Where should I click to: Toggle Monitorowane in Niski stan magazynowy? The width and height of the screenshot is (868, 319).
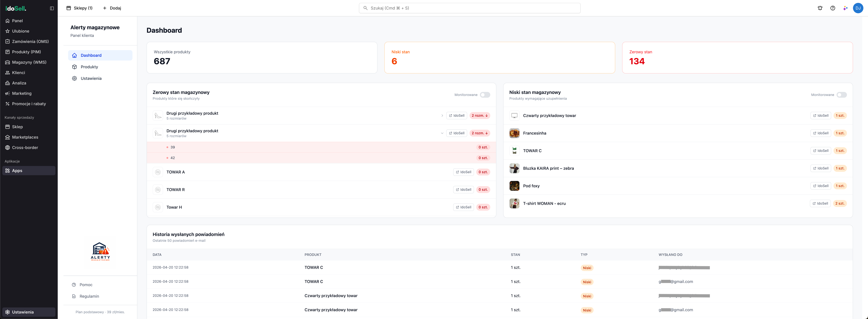(841, 95)
